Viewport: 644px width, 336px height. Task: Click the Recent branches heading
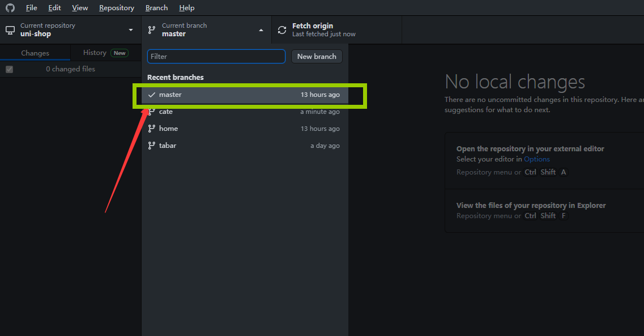pos(176,77)
